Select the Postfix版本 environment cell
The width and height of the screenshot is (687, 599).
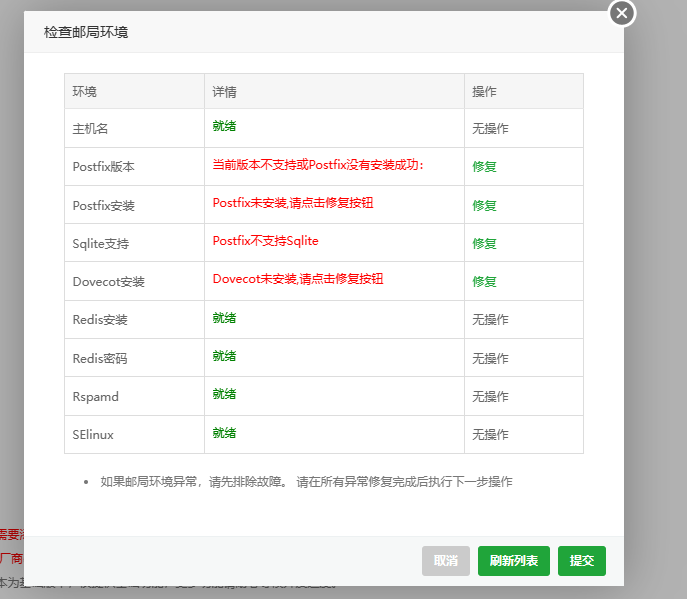[135, 167]
